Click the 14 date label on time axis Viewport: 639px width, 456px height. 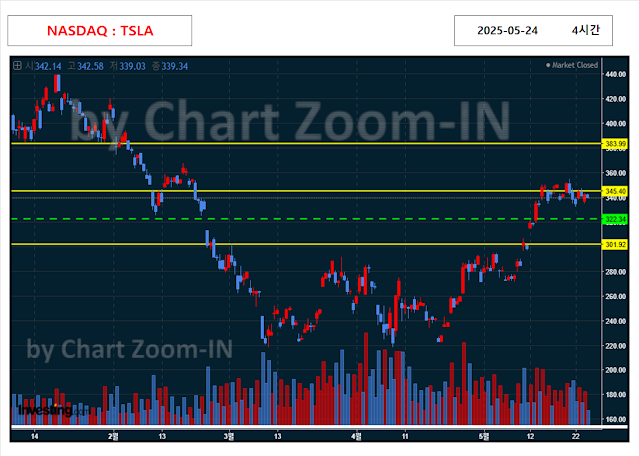click(35, 436)
